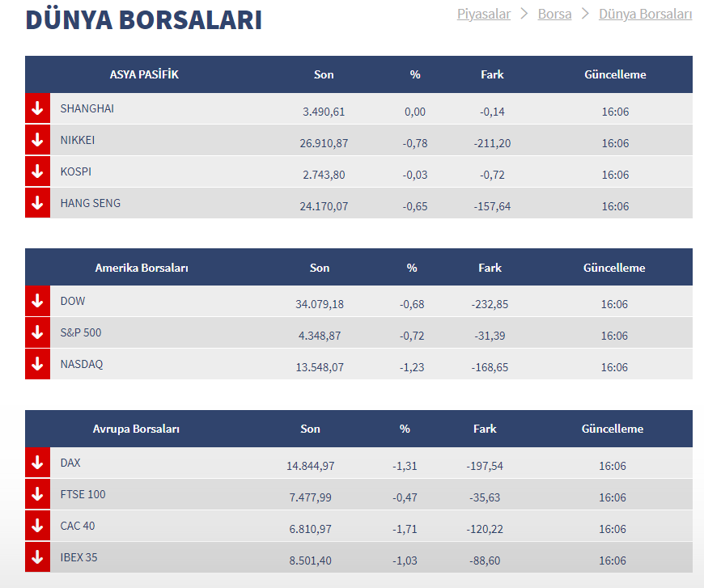
Task: Click Hang Seng's difference -157,64
Action: [492, 206]
